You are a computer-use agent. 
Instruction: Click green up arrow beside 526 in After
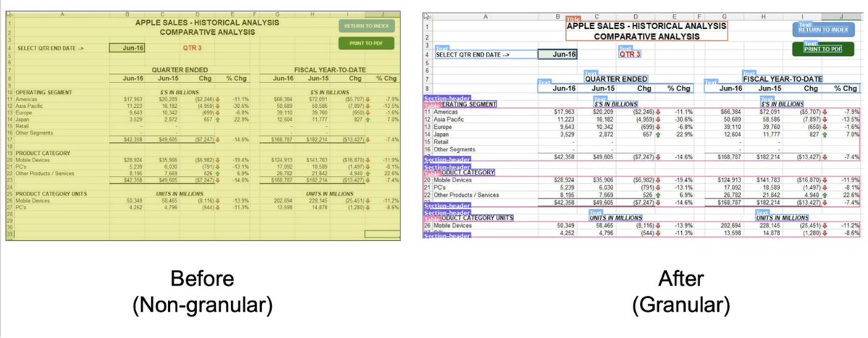(x=658, y=195)
